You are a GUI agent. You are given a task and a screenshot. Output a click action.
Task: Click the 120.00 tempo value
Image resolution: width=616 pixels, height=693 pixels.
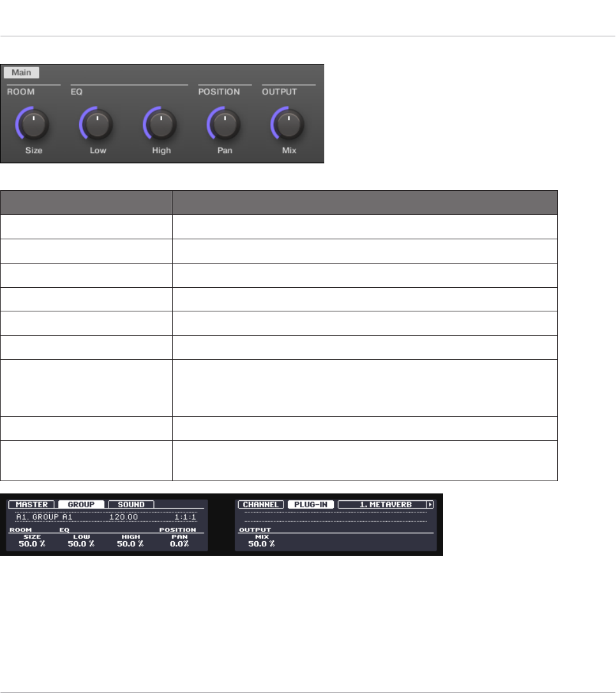(123, 517)
